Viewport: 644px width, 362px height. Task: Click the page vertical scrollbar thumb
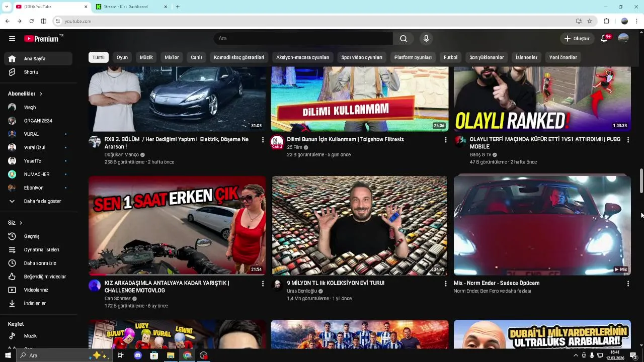click(641, 181)
